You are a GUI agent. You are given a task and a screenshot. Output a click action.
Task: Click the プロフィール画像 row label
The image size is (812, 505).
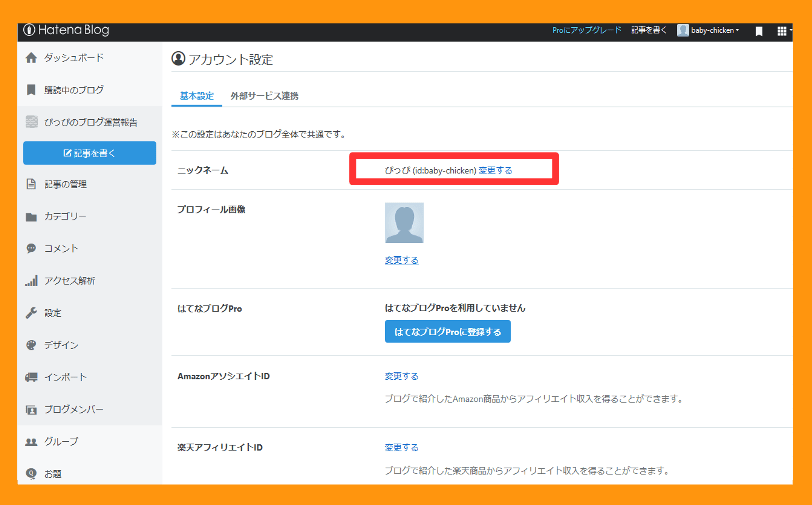click(x=211, y=209)
